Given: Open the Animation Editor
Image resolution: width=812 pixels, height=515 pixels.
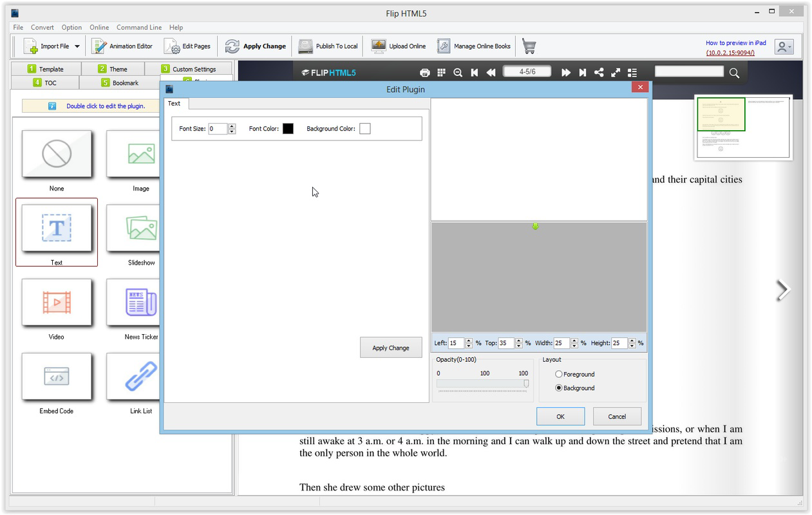Looking at the screenshot, I should (122, 46).
